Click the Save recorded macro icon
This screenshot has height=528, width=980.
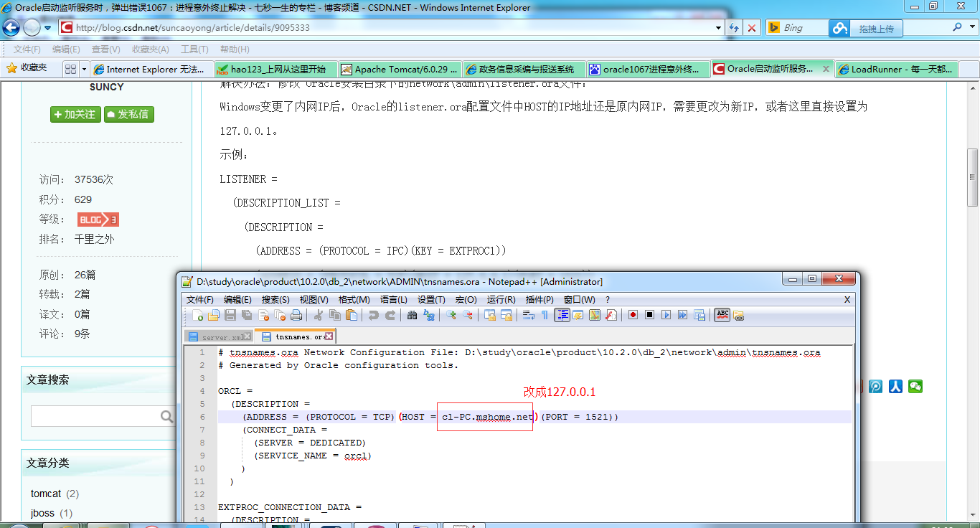[x=699, y=315]
